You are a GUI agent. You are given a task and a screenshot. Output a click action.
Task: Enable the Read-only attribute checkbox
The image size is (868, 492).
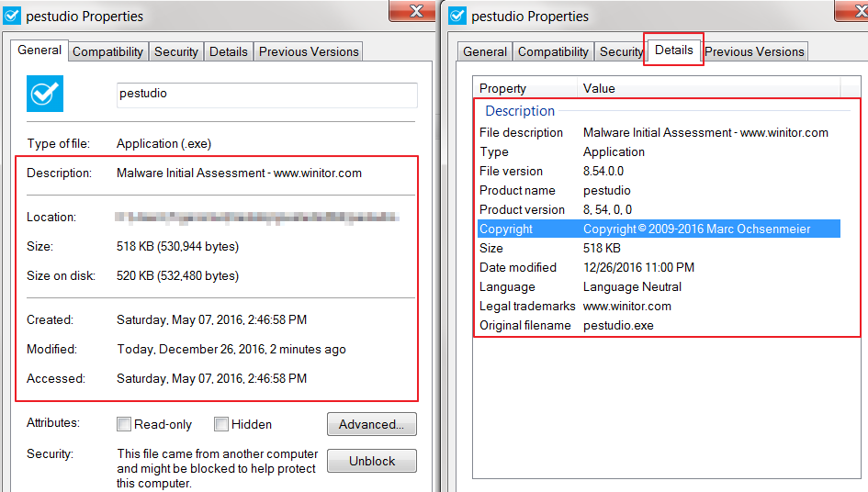coord(124,424)
